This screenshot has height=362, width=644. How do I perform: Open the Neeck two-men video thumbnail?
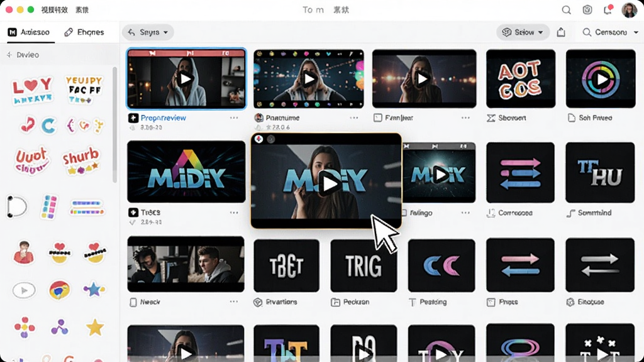[186, 264]
